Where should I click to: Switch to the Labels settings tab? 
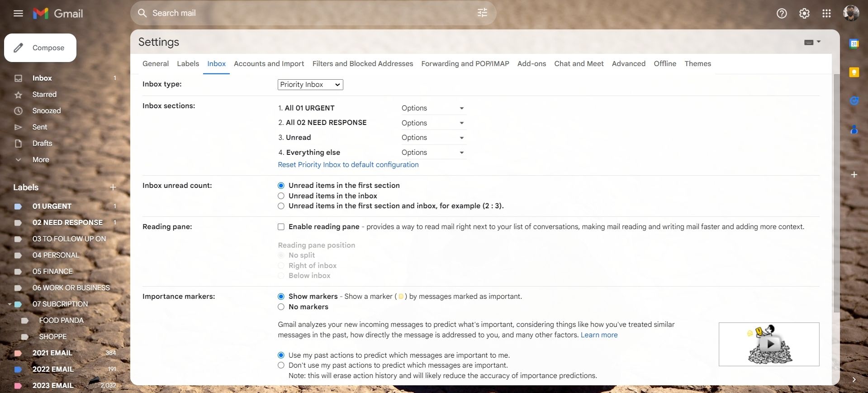point(188,64)
